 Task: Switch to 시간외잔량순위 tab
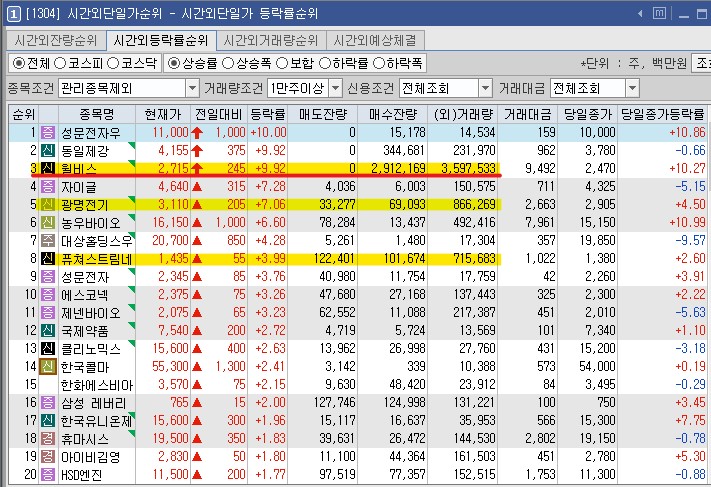56,40
